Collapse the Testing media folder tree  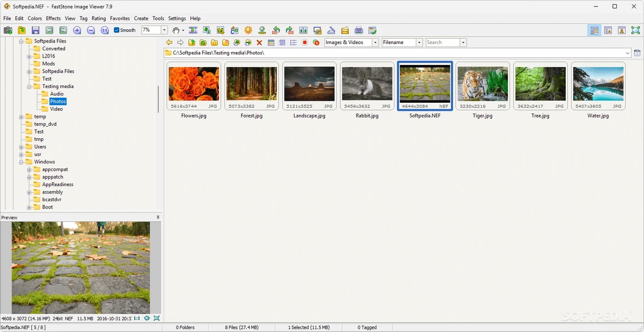click(29, 86)
